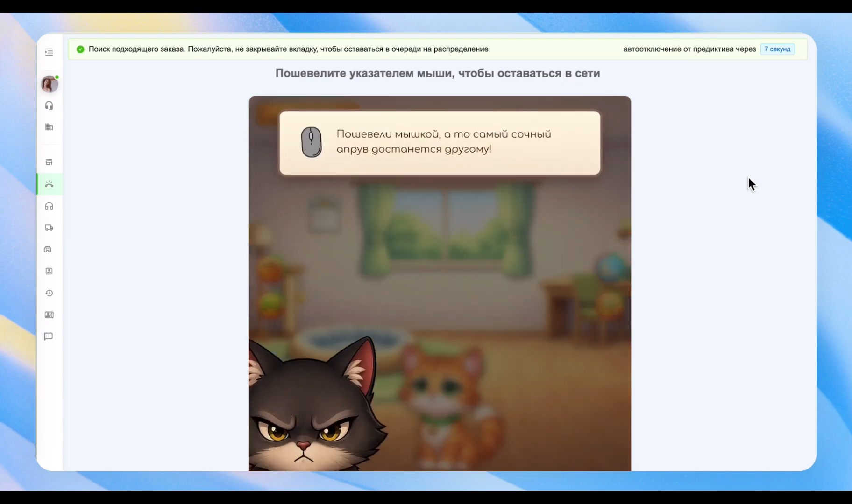Open the garage car icon
The width and height of the screenshot is (852, 504).
point(48,249)
